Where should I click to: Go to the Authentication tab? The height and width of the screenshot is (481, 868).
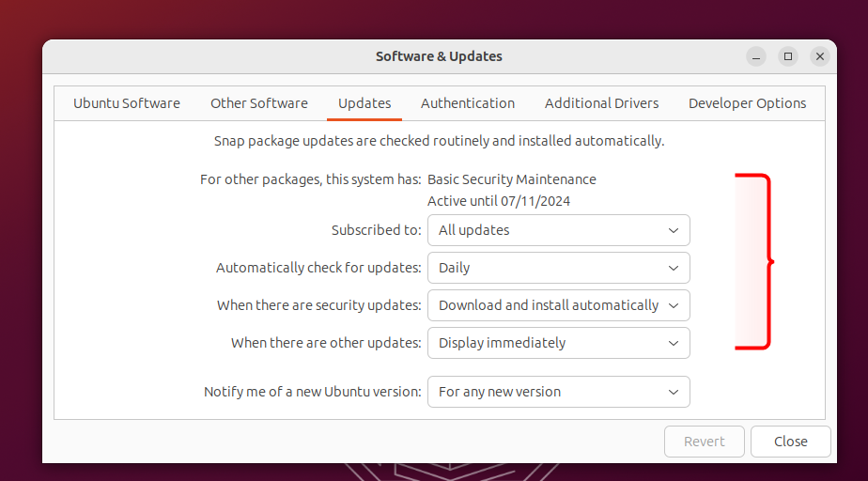click(468, 103)
